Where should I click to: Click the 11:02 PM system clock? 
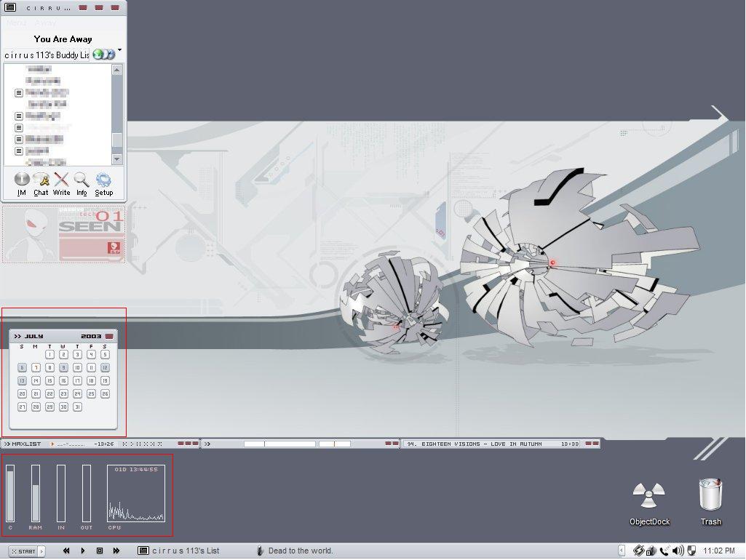(719, 551)
